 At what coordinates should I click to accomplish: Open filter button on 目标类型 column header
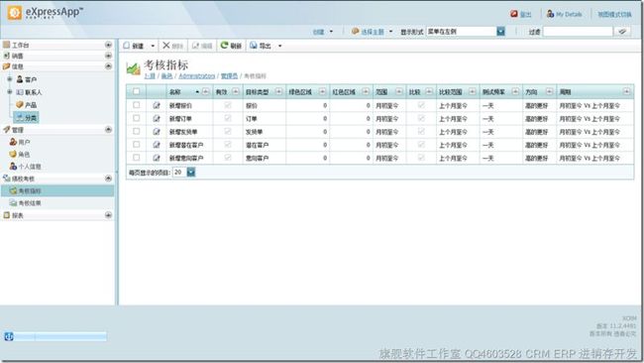pos(278,91)
